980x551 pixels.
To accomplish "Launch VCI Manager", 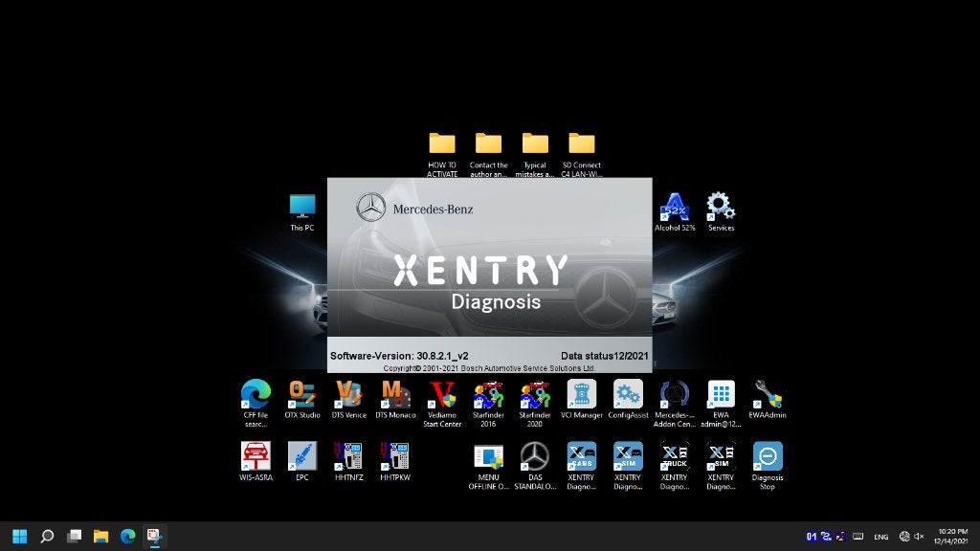I will [x=581, y=399].
